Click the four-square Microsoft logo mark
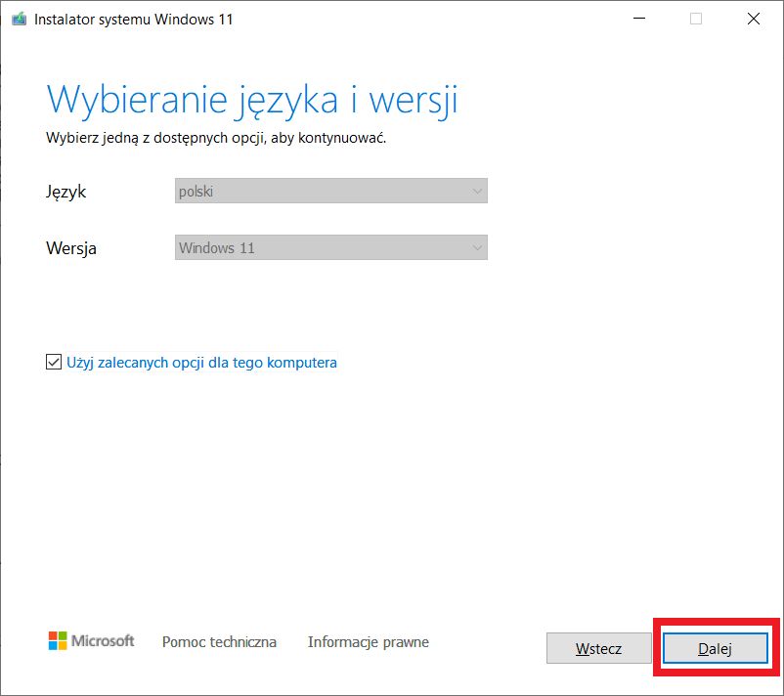The image size is (784, 696). (56, 640)
